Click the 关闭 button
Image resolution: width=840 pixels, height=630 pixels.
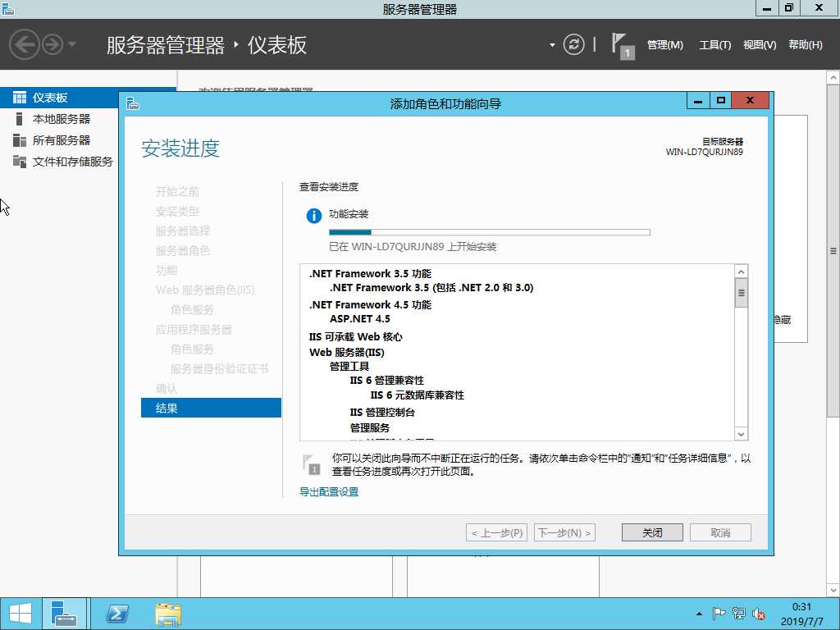point(652,532)
